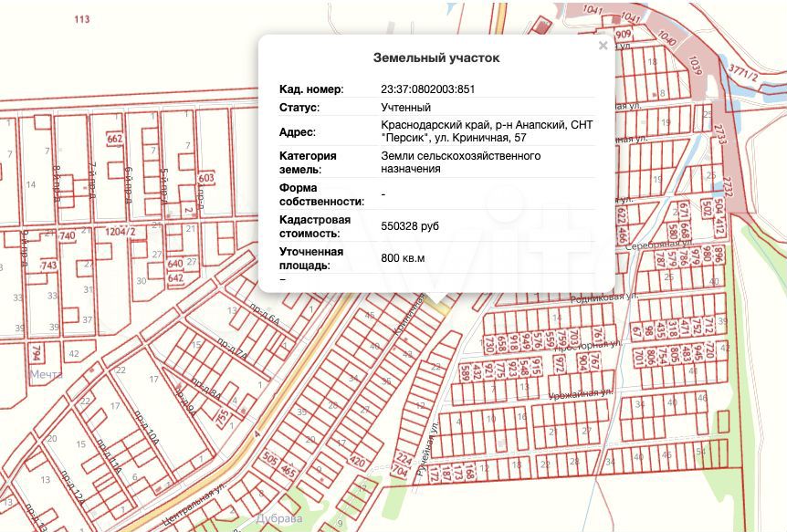Click the cadastral value 550328 руб
787x532 pixels.
410,226
